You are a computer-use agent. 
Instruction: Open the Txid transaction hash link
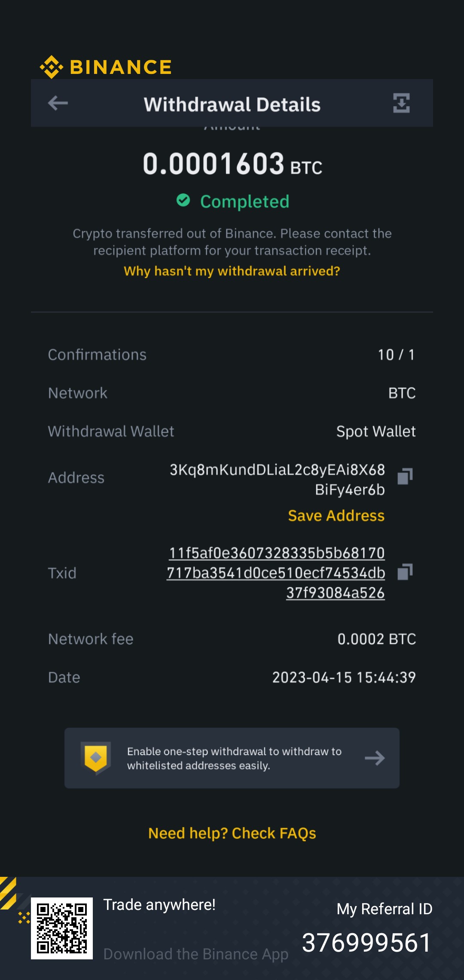pos(276,573)
